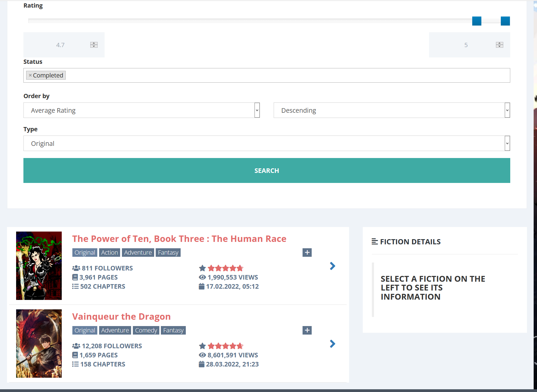Image resolution: width=537 pixels, height=392 pixels.
Task: Click Vainqueur the Dragon cover thumbnail
Action: click(39, 343)
